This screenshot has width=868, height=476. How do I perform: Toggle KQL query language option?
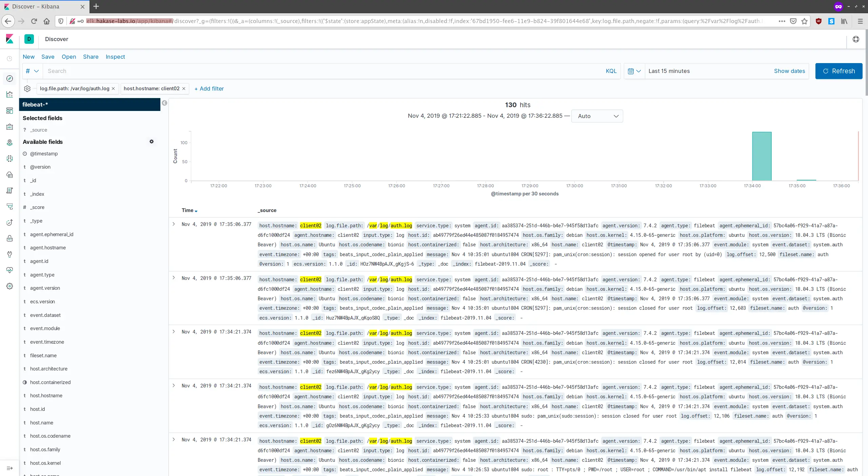pos(611,71)
